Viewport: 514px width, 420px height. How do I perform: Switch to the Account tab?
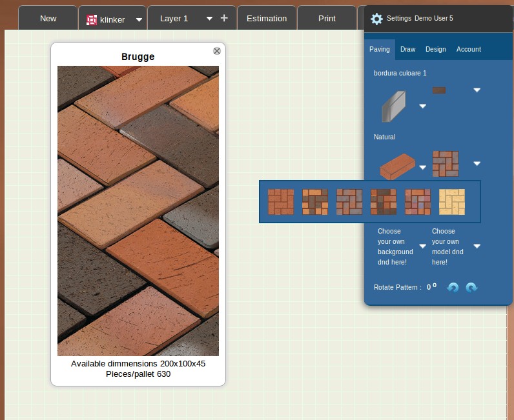point(469,49)
